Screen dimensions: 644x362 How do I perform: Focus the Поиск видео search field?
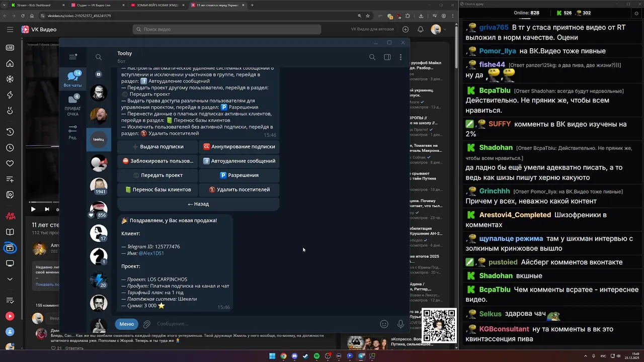click(227, 30)
